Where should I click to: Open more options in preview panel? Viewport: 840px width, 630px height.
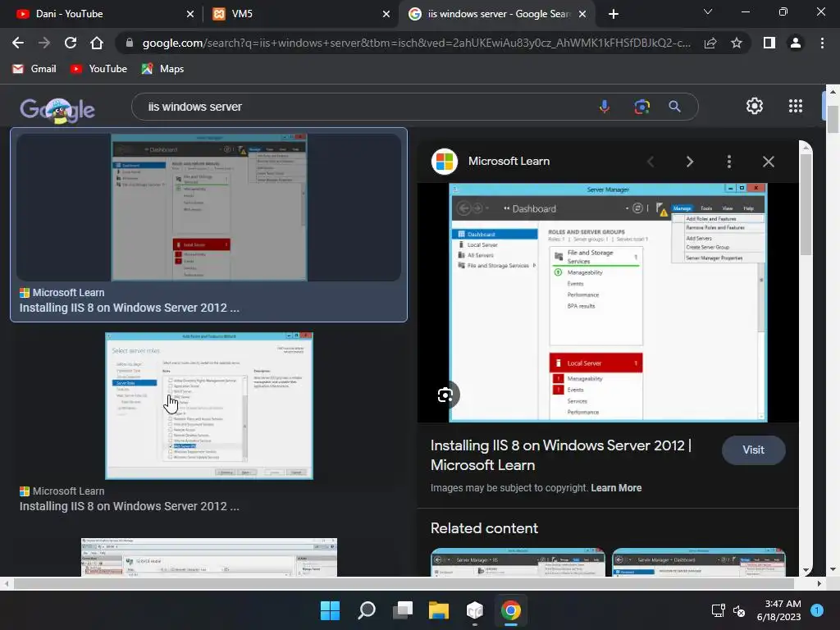(x=728, y=162)
